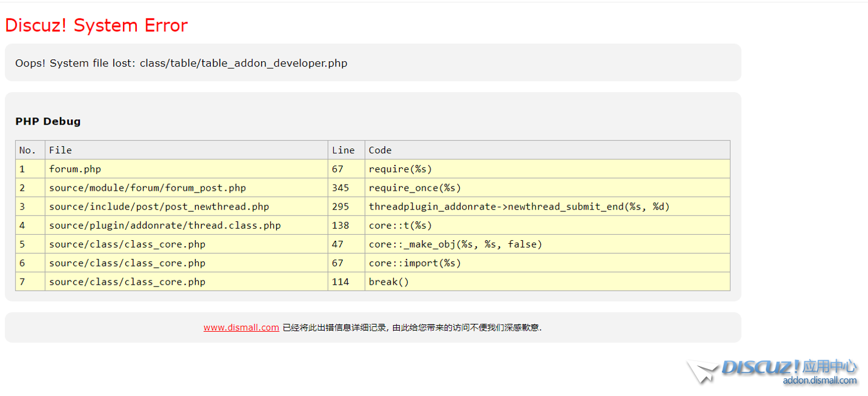868x396 pixels.
Task: Select the Code column header
Action: 380,150
